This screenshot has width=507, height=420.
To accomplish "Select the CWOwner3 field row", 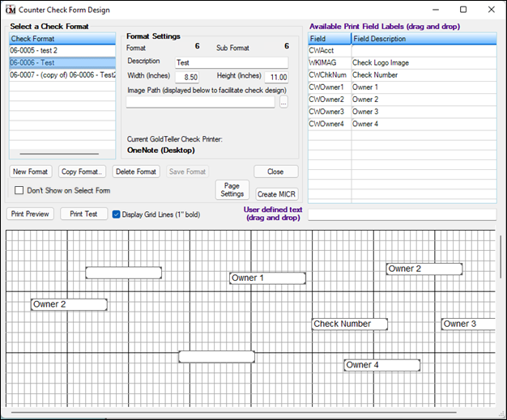I will [x=403, y=112].
